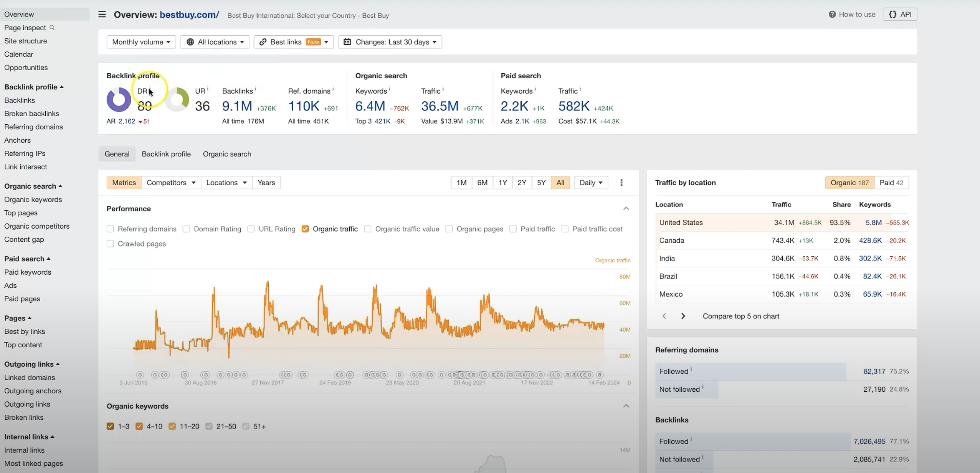Switch to the Backlink profile tab
Viewport: 980px width, 473px height.
166,154
